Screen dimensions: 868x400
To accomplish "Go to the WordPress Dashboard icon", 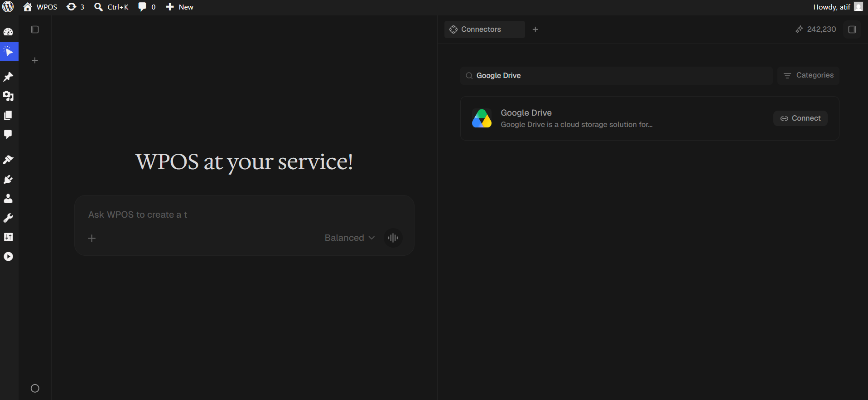I will pyautogui.click(x=8, y=32).
